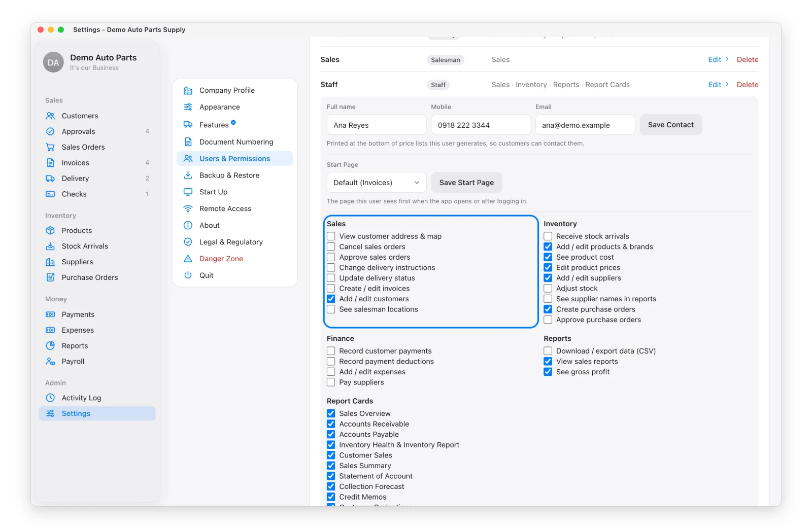Click the Company Profile building icon
The height and width of the screenshot is (529, 812).
188,90
